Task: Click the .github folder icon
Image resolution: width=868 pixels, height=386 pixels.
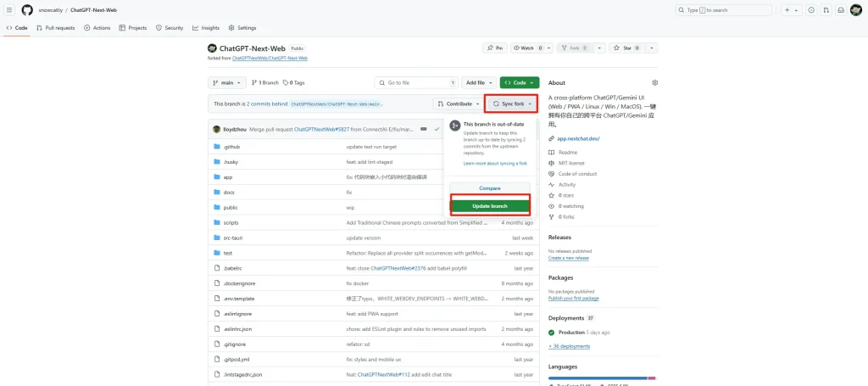Action: coord(217,147)
